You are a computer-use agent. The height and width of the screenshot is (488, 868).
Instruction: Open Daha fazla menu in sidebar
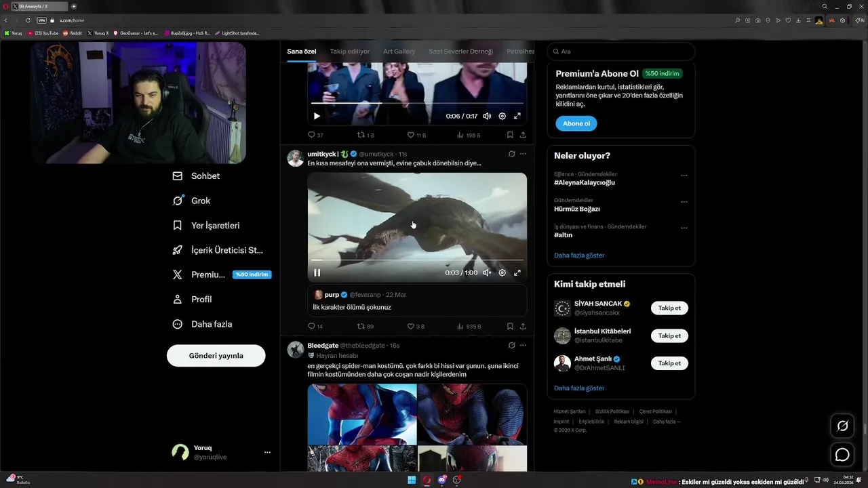[x=202, y=324]
